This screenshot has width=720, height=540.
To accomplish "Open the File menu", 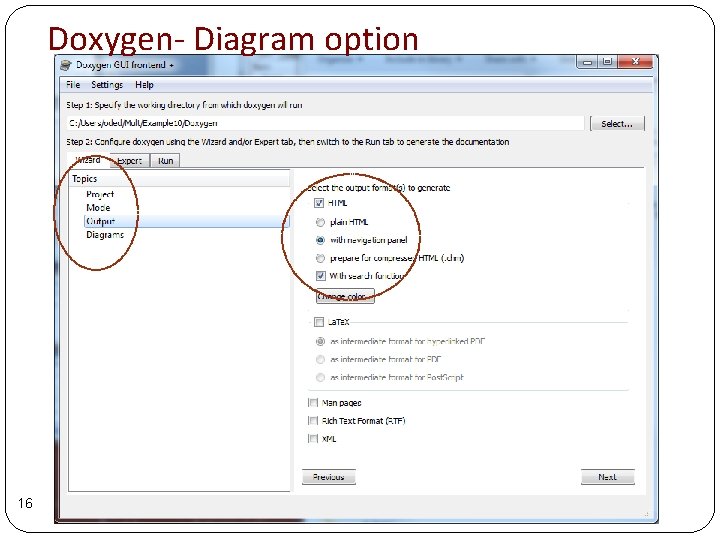I will pyautogui.click(x=73, y=84).
